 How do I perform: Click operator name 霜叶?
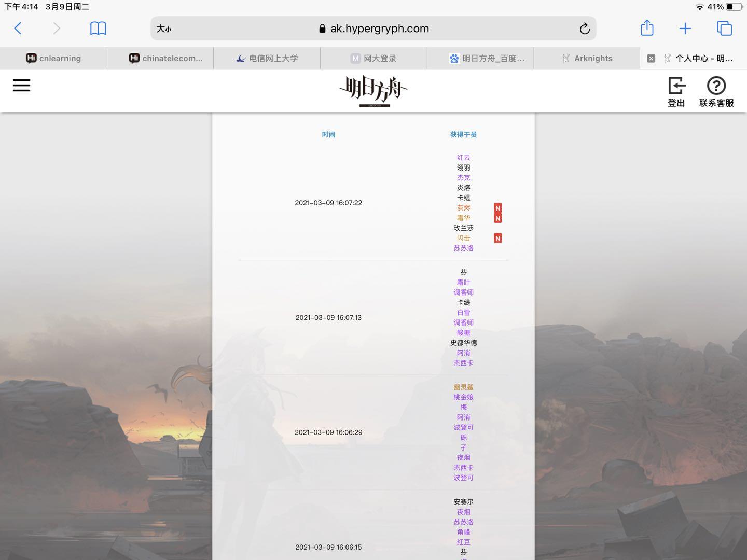pyautogui.click(x=463, y=283)
